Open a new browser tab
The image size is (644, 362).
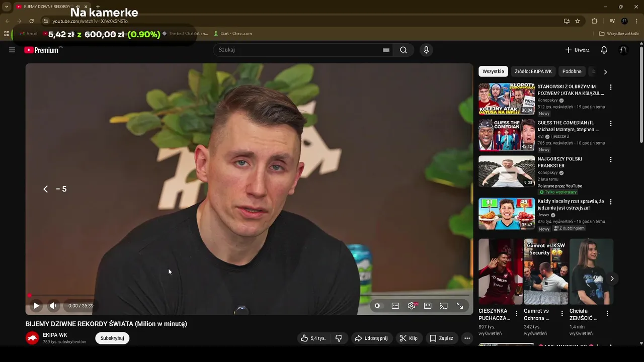(x=98, y=7)
